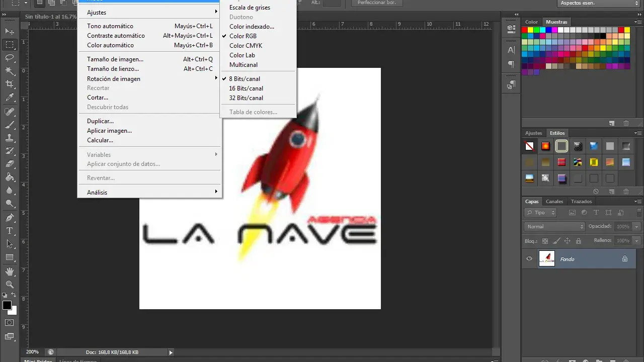The image size is (644, 362).
Task: Select the Horizontal Type tool
Action: point(10,231)
